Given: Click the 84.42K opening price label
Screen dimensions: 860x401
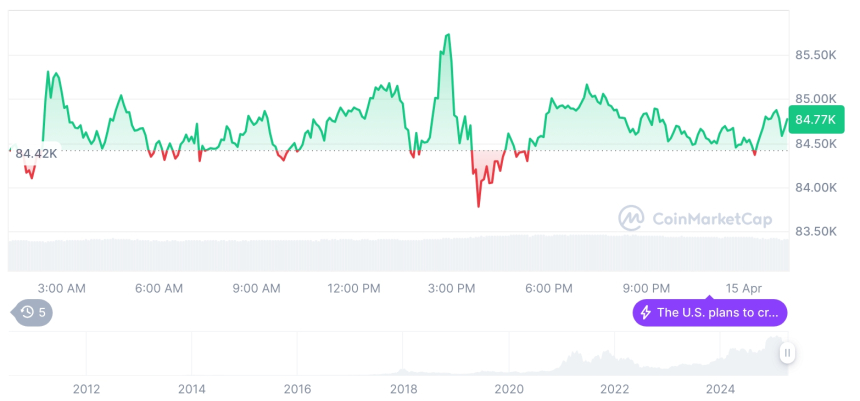Looking at the screenshot, I should click(x=35, y=153).
